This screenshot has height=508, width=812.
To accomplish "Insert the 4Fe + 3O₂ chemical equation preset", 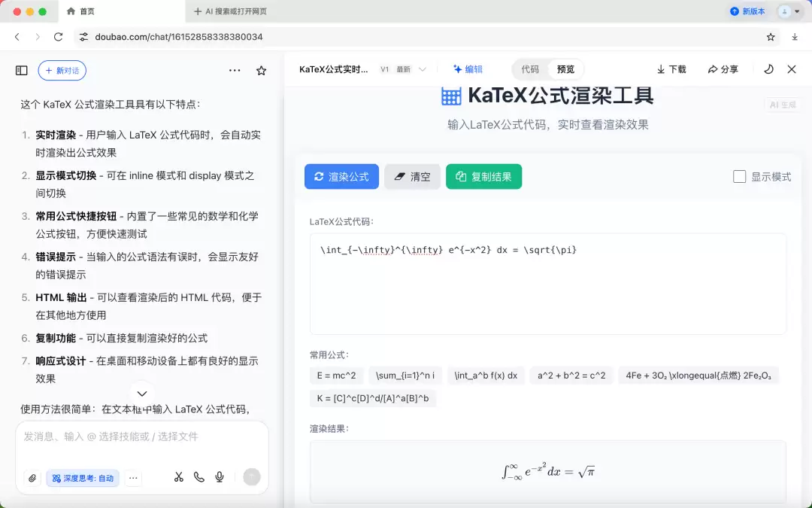I will pos(698,376).
